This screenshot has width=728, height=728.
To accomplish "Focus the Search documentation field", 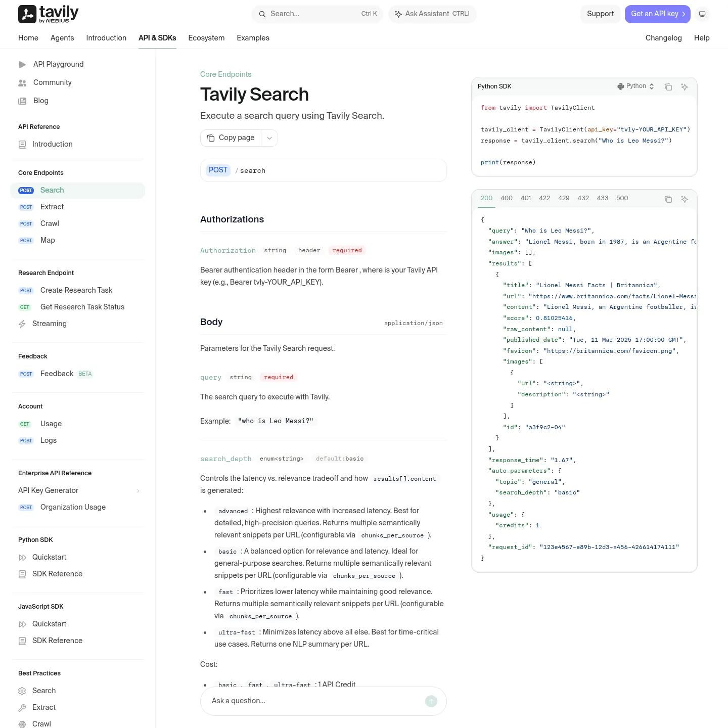I will tap(317, 14).
